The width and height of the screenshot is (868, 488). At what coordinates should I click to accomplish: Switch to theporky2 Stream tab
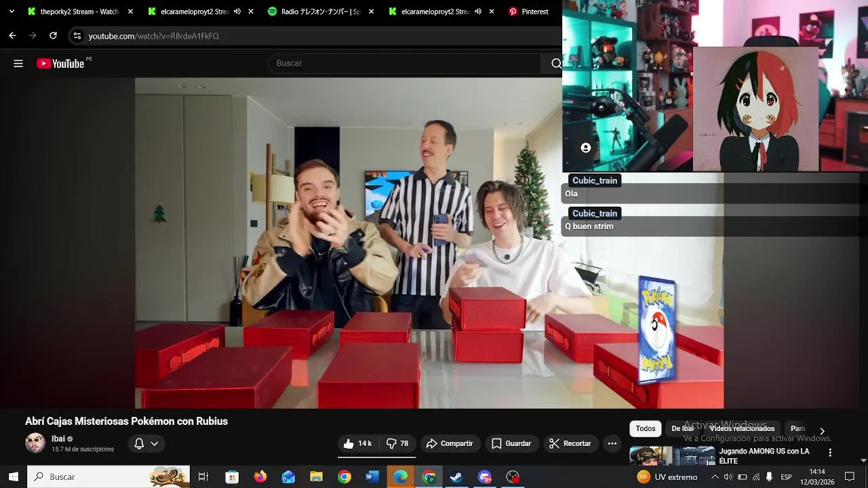pyautogui.click(x=73, y=12)
